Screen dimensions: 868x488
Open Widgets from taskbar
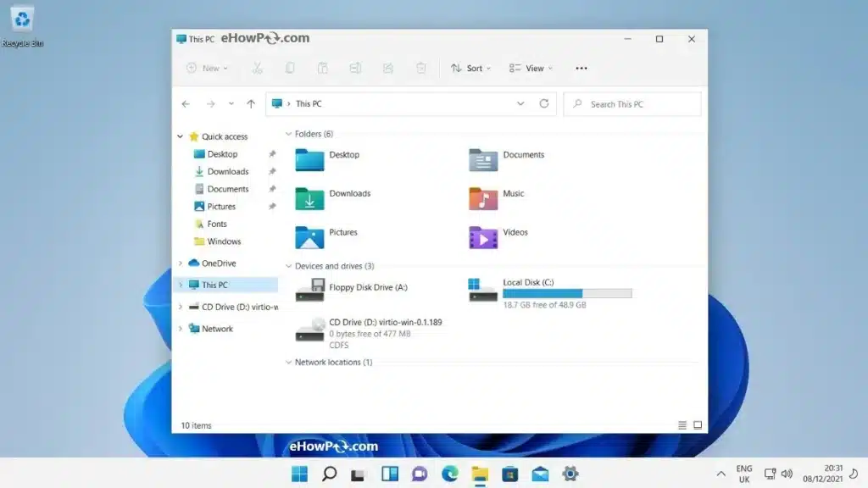coord(390,474)
